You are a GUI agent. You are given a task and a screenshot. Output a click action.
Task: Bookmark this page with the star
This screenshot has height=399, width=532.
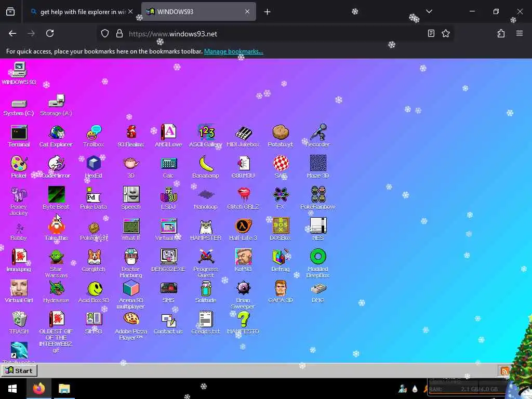[446, 33]
